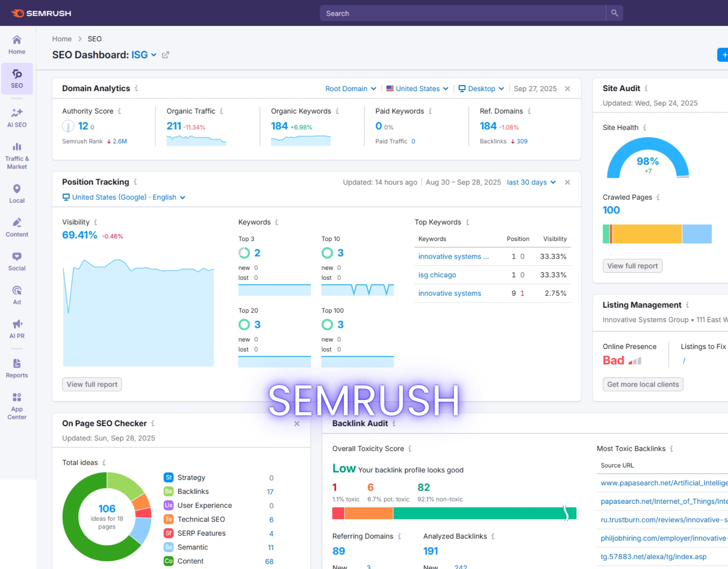Open AI PR from the sidebar

[17, 329]
